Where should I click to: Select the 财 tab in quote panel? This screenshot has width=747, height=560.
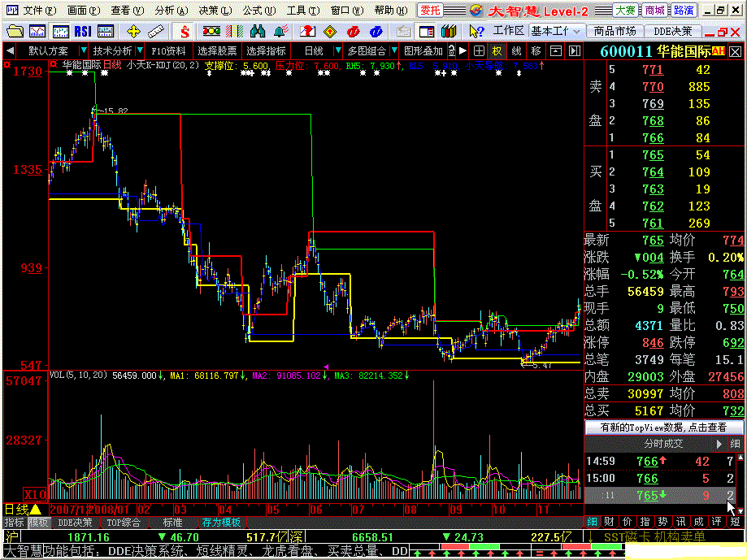[610, 522]
